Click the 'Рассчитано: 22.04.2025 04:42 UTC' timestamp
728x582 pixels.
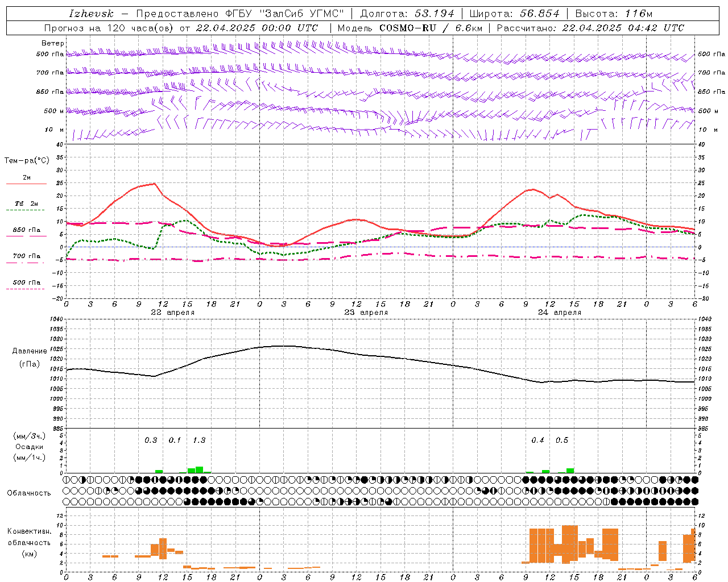[590, 28]
